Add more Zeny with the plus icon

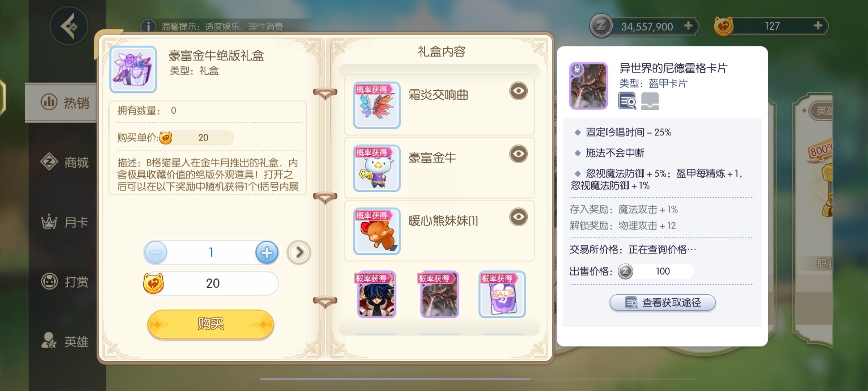[688, 26]
